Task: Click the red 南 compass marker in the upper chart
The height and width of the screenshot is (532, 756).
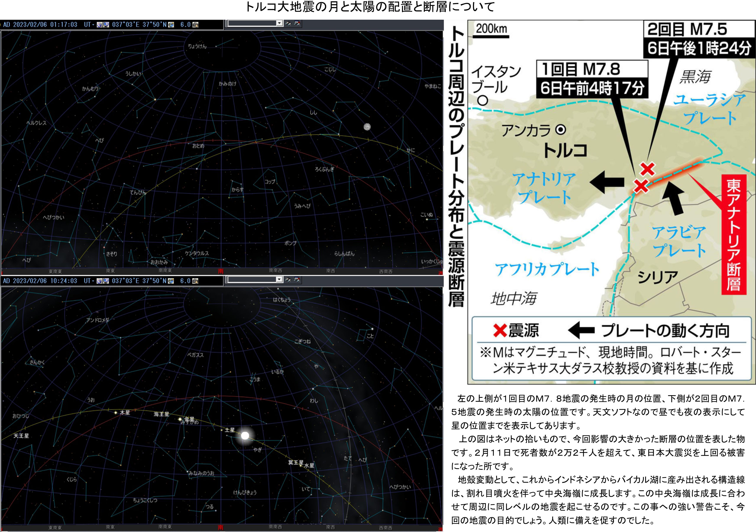Action: tap(221, 271)
